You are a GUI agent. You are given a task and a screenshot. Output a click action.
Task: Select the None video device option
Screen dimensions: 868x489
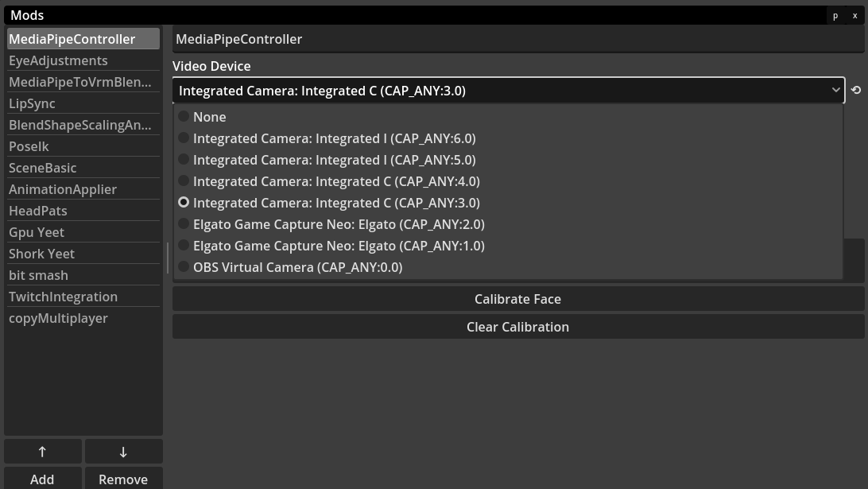pos(209,117)
